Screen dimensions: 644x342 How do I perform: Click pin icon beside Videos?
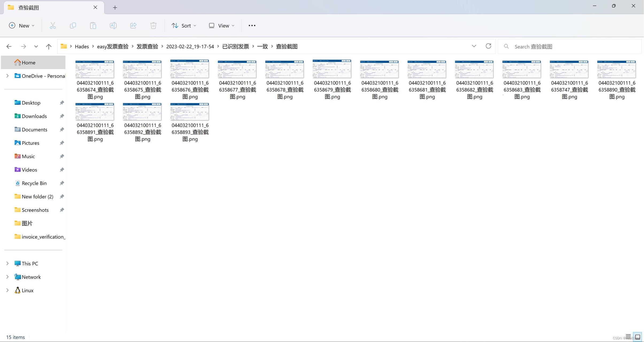(62, 170)
